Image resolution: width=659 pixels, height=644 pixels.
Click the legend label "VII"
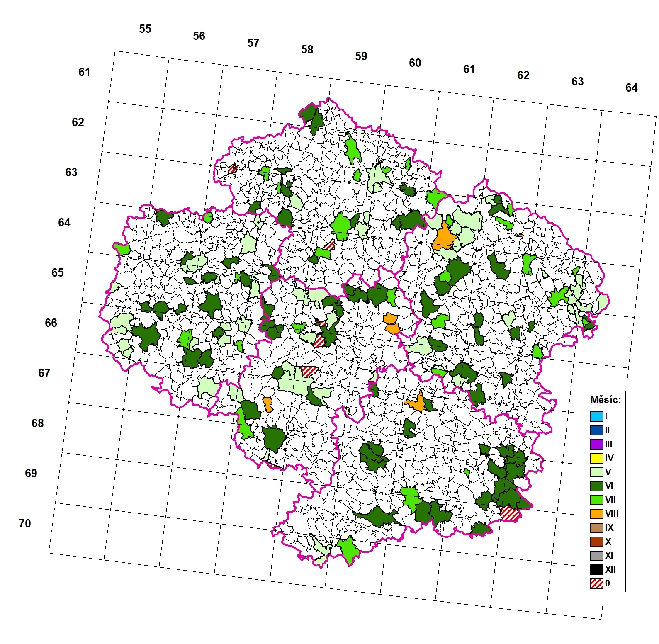(610, 500)
